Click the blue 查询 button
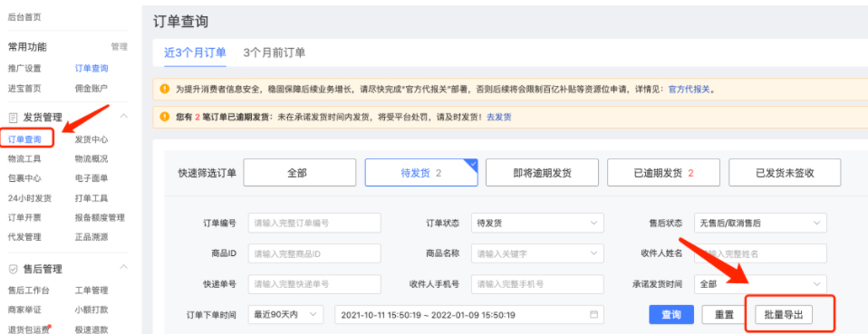This screenshot has height=334, width=868. click(670, 315)
